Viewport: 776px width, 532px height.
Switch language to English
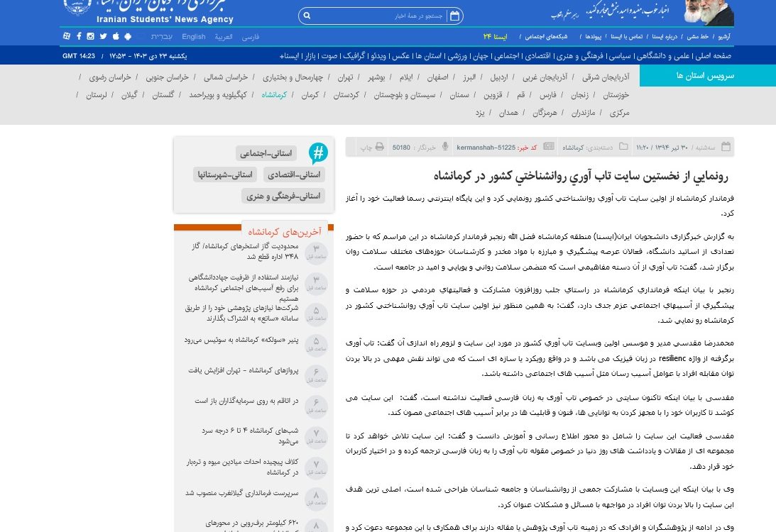coord(194,37)
